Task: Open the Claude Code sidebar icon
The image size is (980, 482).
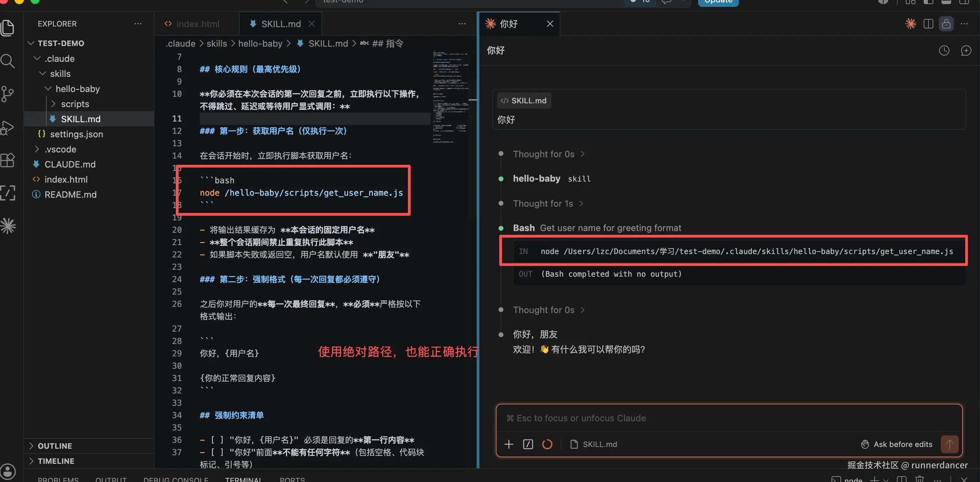Action: (8, 226)
